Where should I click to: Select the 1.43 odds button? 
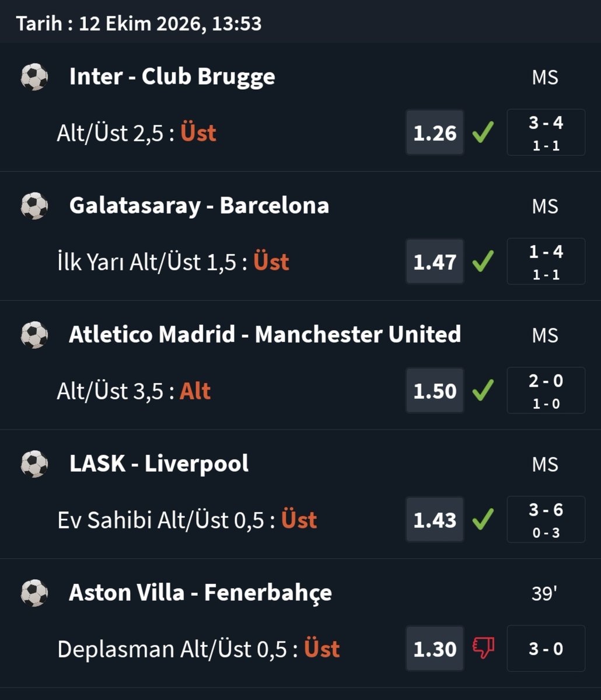tap(435, 520)
